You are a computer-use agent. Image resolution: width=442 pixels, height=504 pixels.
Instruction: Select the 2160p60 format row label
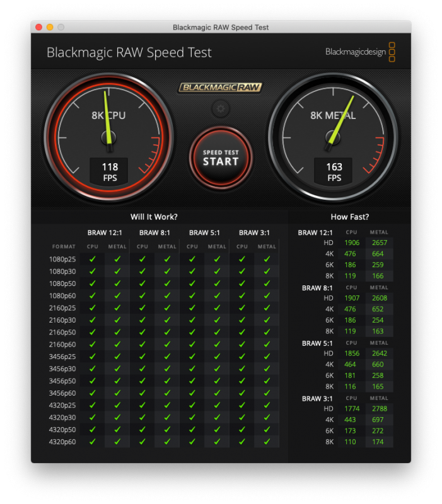[62, 345]
